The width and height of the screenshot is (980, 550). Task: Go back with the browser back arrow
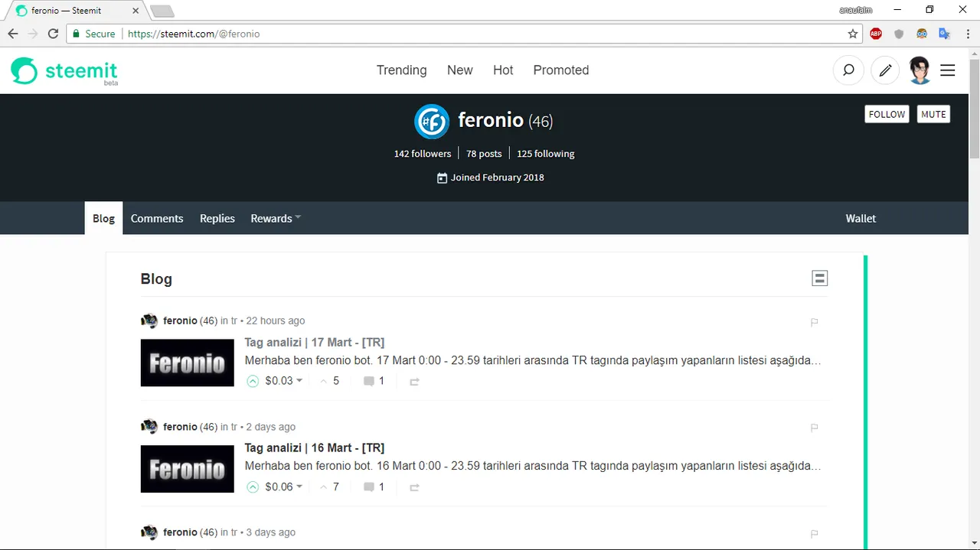(13, 34)
